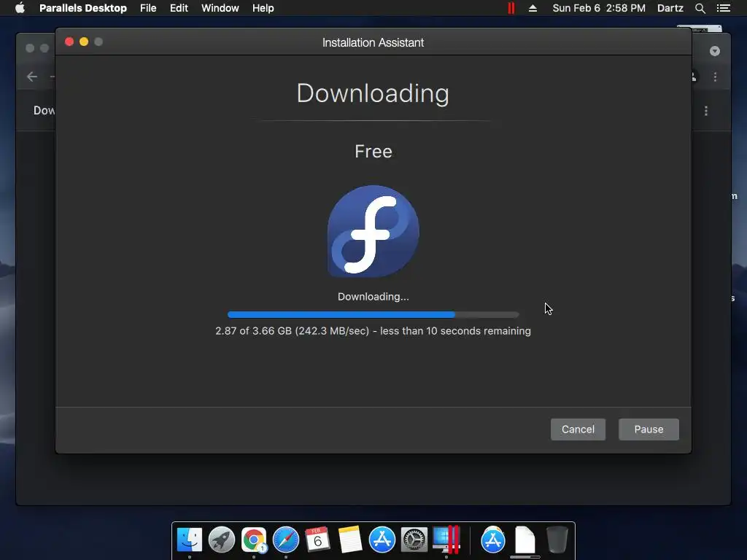
Task: Open the Trash in the Dock
Action: pos(557,540)
